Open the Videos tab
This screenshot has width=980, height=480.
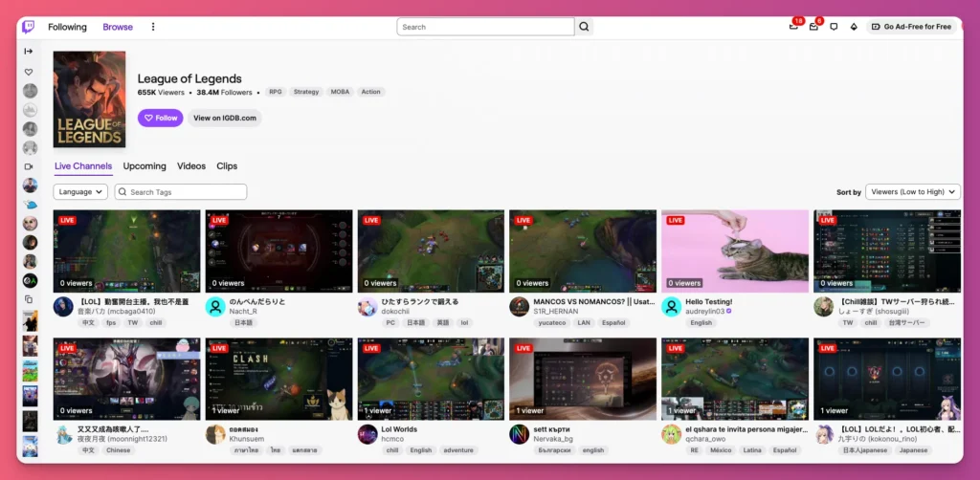coord(191,166)
